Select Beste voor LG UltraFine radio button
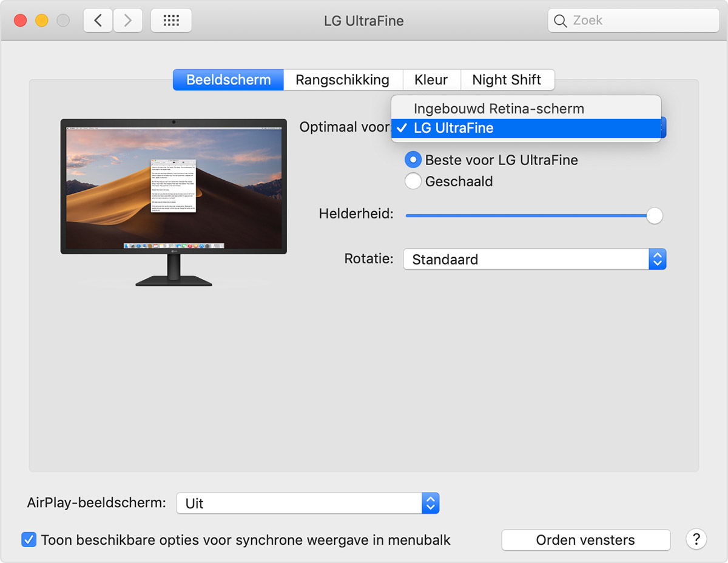 click(x=413, y=160)
